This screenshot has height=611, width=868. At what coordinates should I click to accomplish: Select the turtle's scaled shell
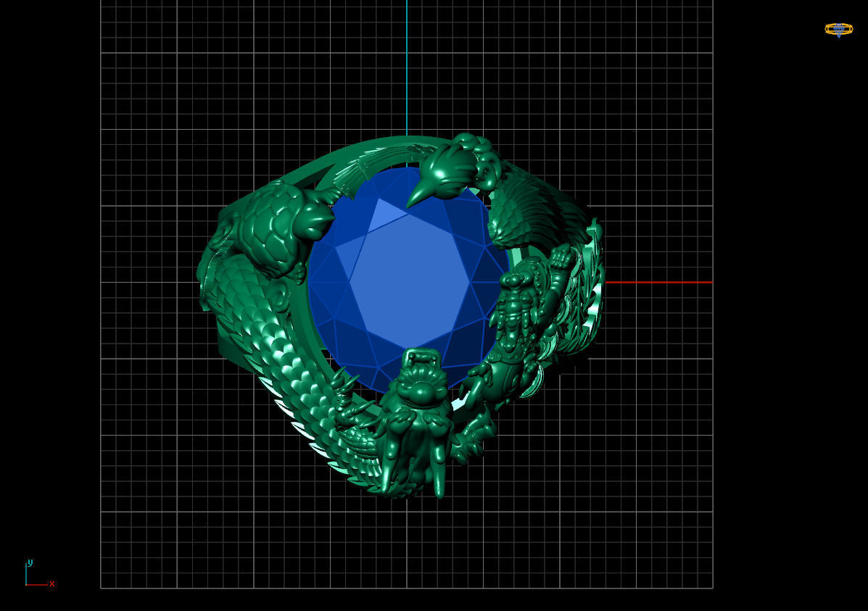270,228
